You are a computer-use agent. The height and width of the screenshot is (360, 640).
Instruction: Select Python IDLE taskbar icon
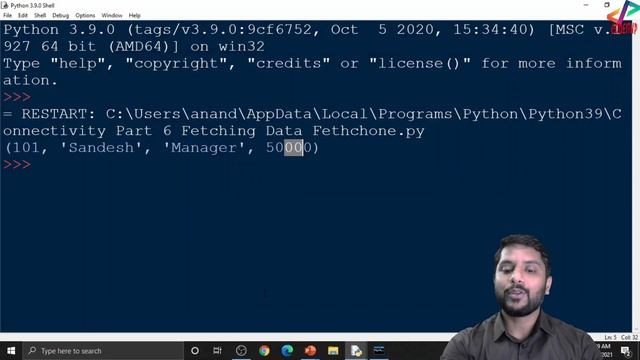pyautogui.click(x=356, y=351)
